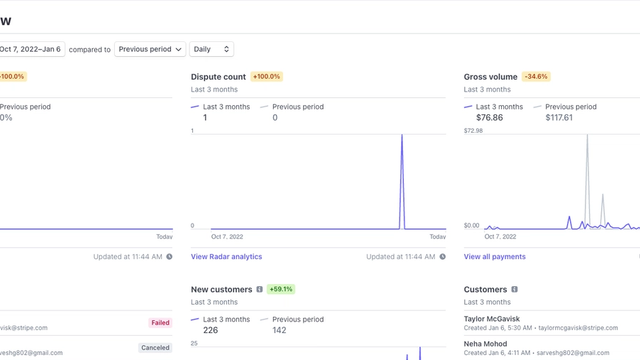Click the sarveshg802@gmail.com email under Neha Mohod

[x=573, y=353]
